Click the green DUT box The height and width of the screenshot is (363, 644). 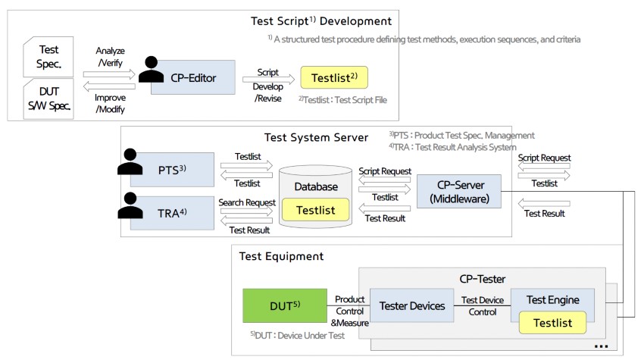coord(285,305)
